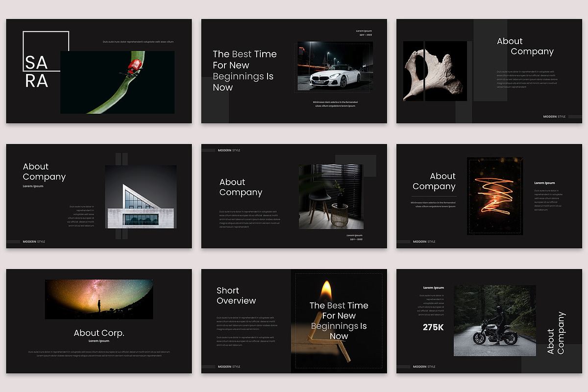Click the 'MODERN STYLE' label on the motorcycle slide

click(x=424, y=367)
